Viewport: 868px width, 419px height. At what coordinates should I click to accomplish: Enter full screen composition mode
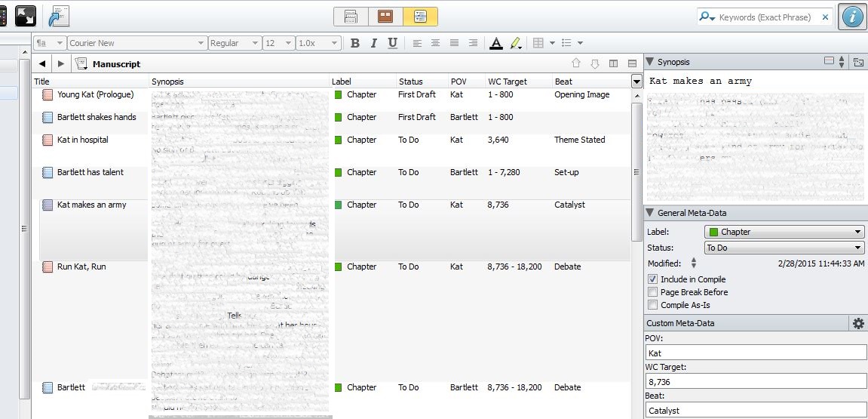pos(26,16)
